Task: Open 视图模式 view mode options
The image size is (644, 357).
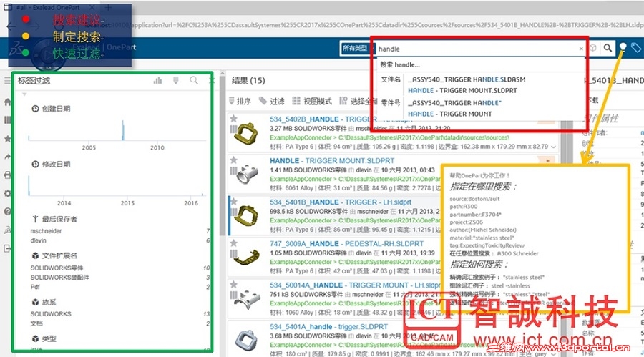Action: coord(312,101)
